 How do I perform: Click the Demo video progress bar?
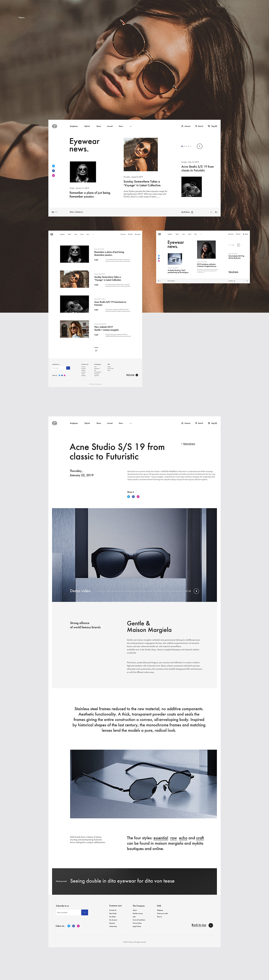pyautogui.click(x=140, y=591)
